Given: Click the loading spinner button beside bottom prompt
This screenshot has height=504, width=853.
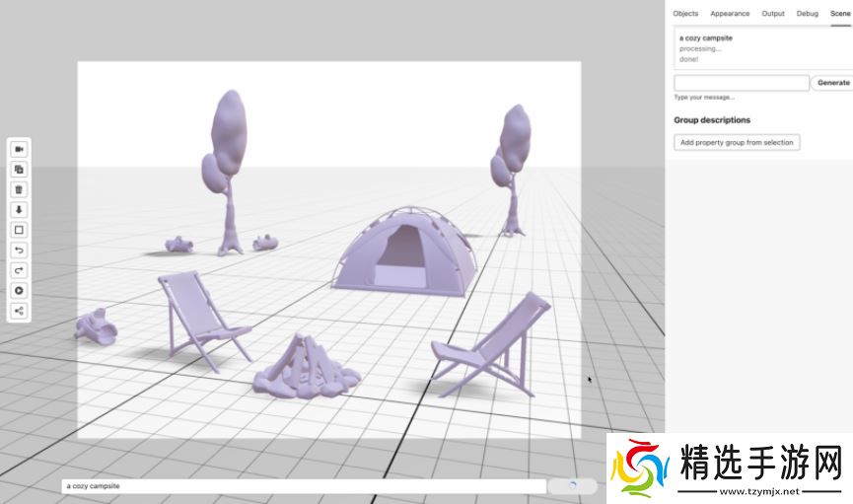Looking at the screenshot, I should tap(573, 486).
